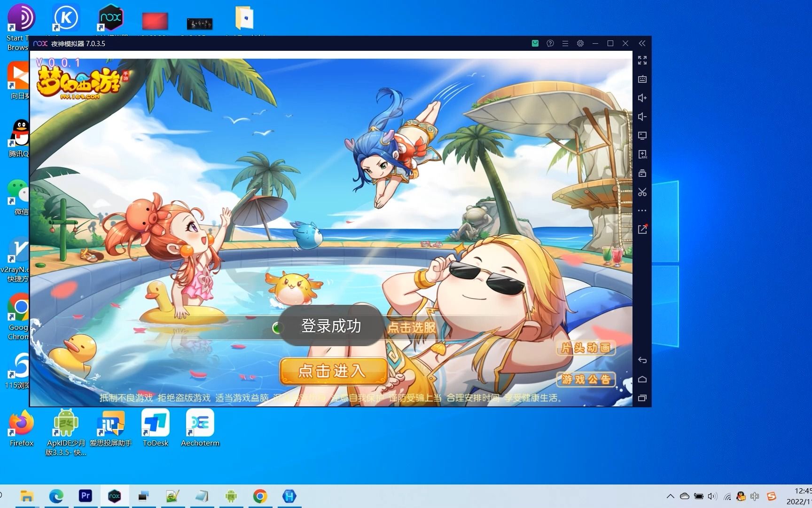Image resolution: width=812 pixels, height=508 pixels.
Task: Open the ApkIDE少月版 desktop shortcut
Action: pos(66,433)
